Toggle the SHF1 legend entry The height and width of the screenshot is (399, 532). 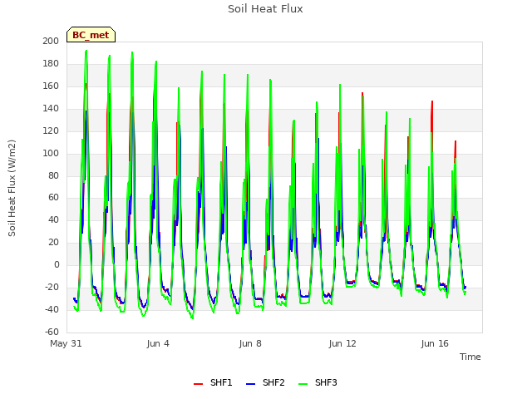tap(213, 382)
